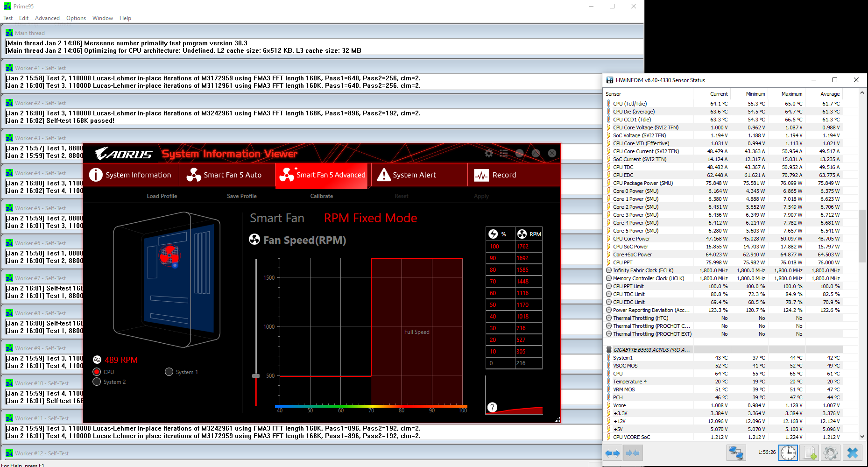
Task: Click Worker #12 Self-Test window icon
Action: pos(9,453)
